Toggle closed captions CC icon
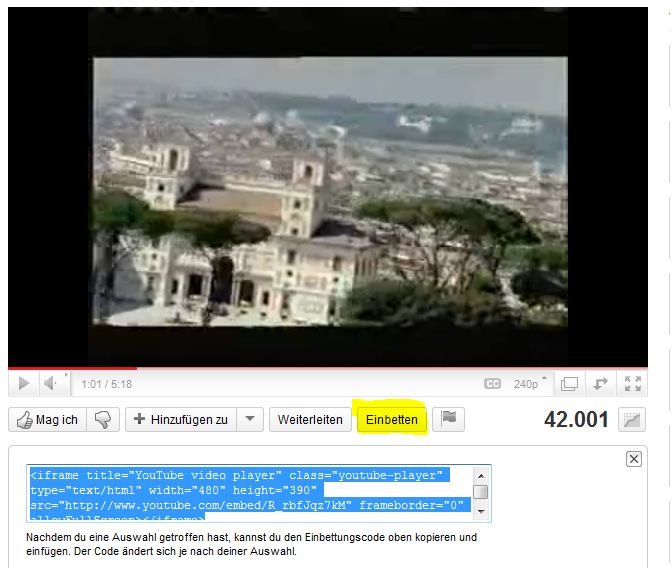The height and width of the screenshot is (570, 672). coord(492,384)
